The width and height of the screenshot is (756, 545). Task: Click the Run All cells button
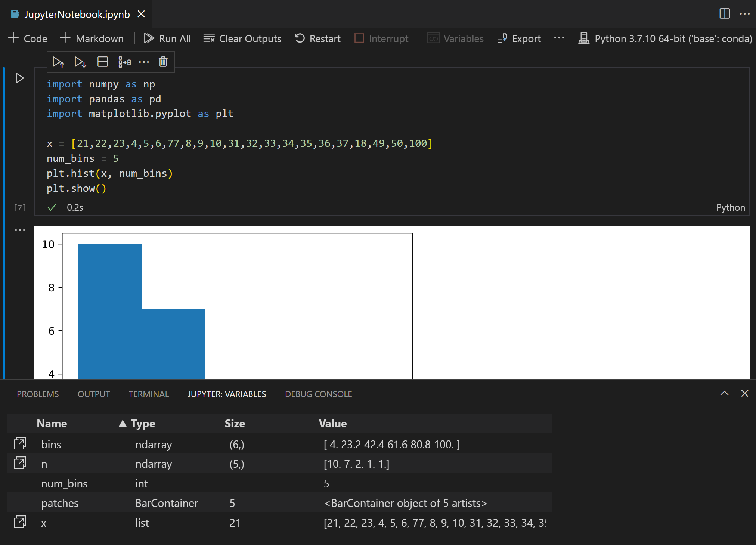(167, 39)
